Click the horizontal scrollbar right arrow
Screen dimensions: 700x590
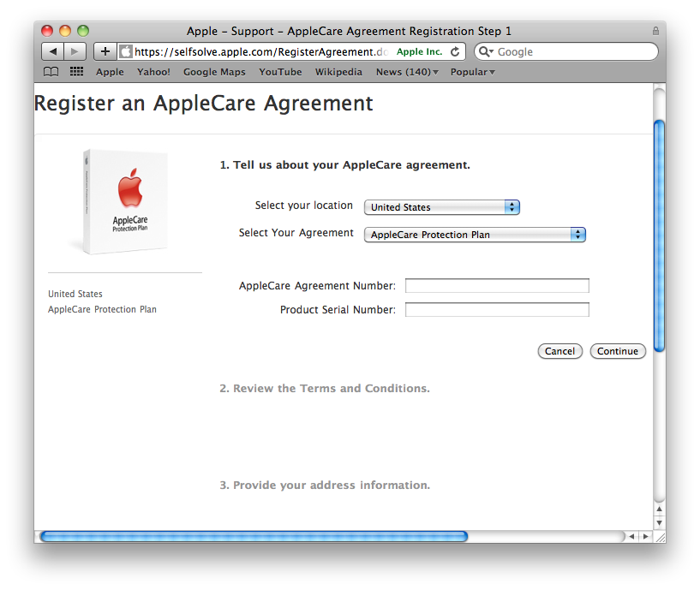(x=645, y=536)
